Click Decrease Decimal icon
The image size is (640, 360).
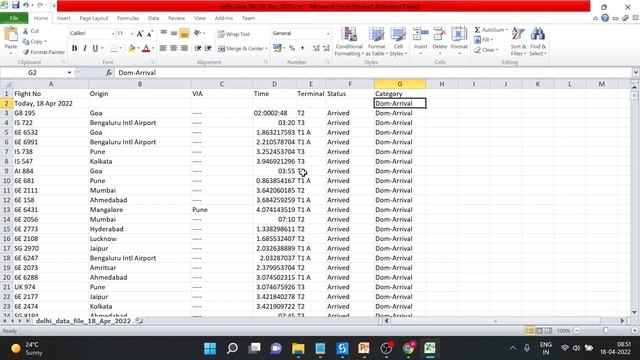[x=326, y=49]
